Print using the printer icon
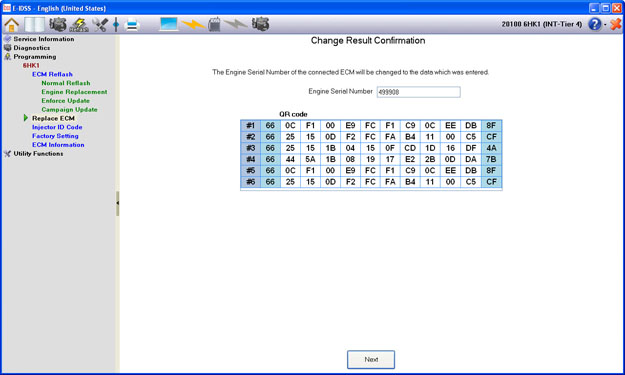The image size is (625, 375). click(x=132, y=25)
